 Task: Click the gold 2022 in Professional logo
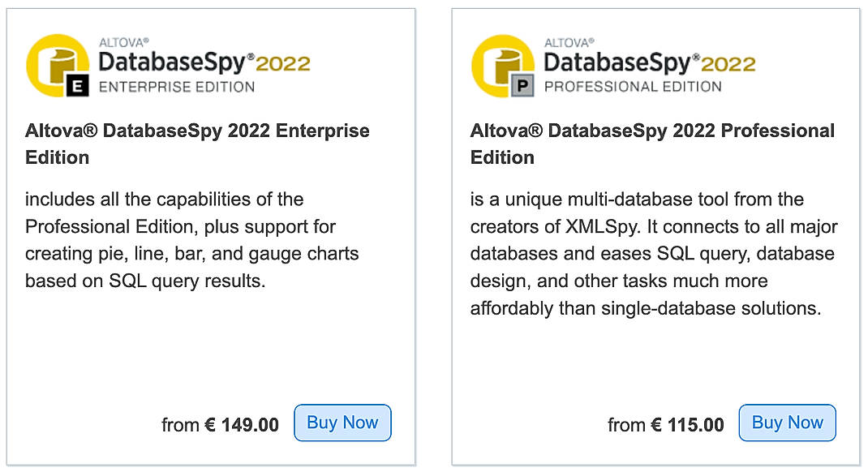[x=728, y=64]
